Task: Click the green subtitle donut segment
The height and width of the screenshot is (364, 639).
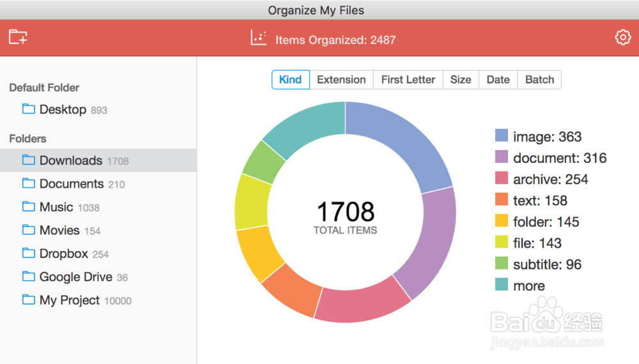Action: pyautogui.click(x=264, y=162)
